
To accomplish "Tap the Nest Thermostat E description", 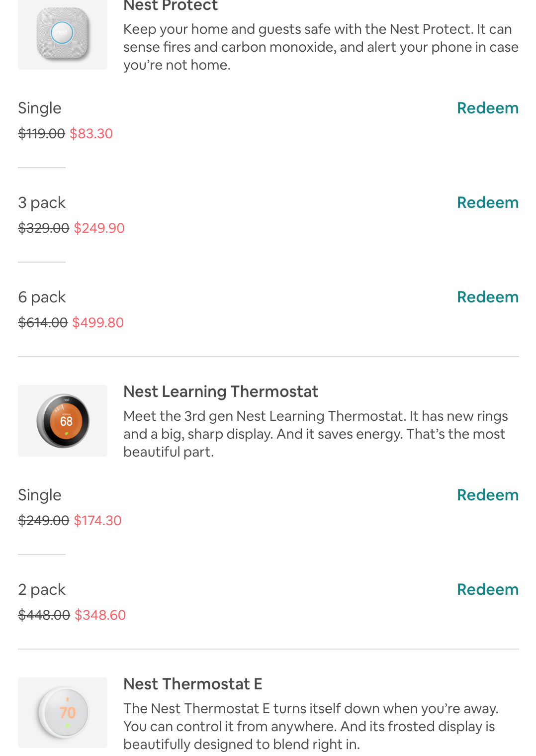I will tap(310, 726).
